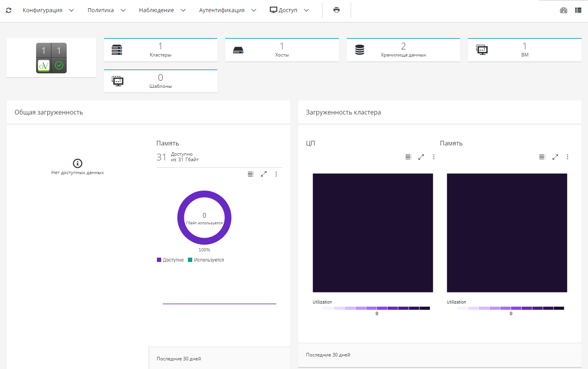588x369 pixels.
Task: Open the Хранилища данных summary card
Action: coord(403,50)
